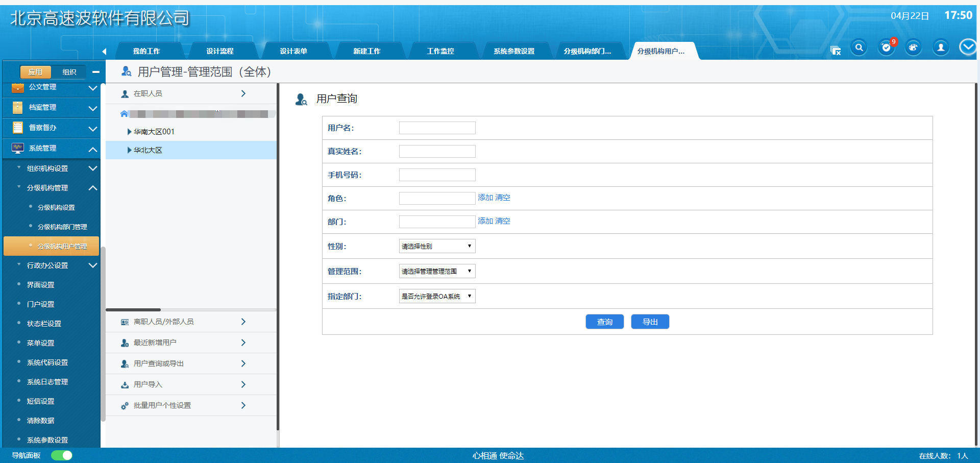980x463 pixels.
Task: Switch sidebar to 组织 mode
Action: pyautogui.click(x=69, y=72)
